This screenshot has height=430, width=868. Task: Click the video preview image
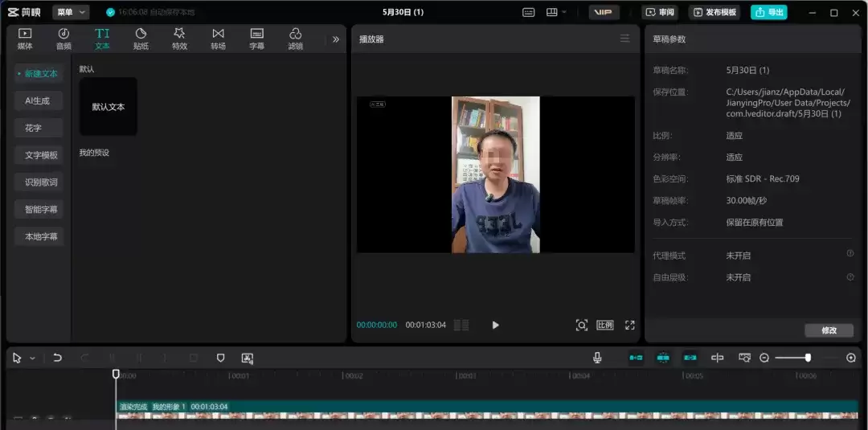coord(495,175)
